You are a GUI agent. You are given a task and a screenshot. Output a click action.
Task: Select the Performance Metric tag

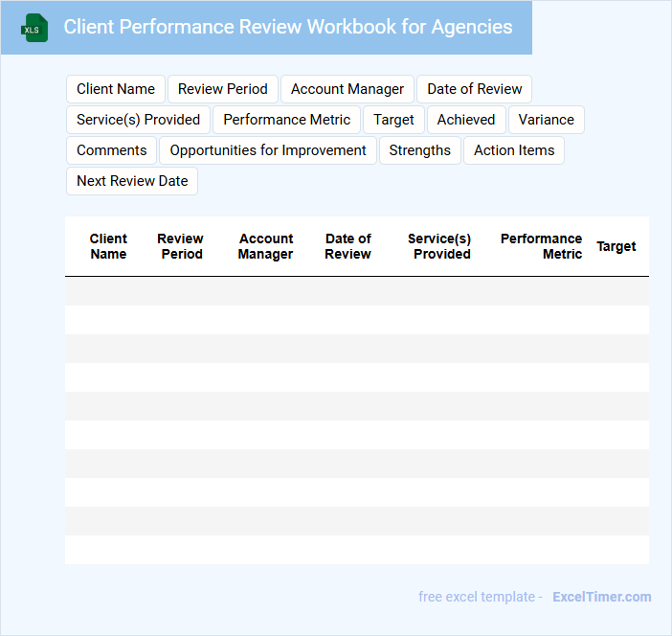pyautogui.click(x=287, y=120)
